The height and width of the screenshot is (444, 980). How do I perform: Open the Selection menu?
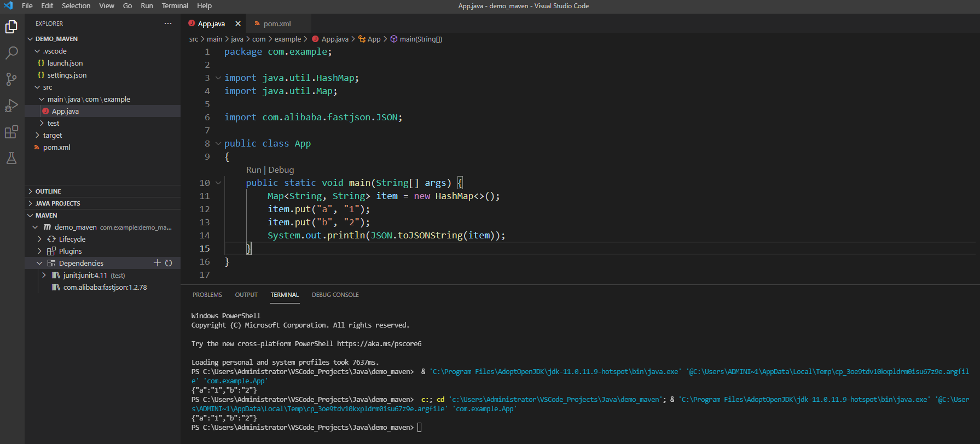pyautogui.click(x=76, y=5)
